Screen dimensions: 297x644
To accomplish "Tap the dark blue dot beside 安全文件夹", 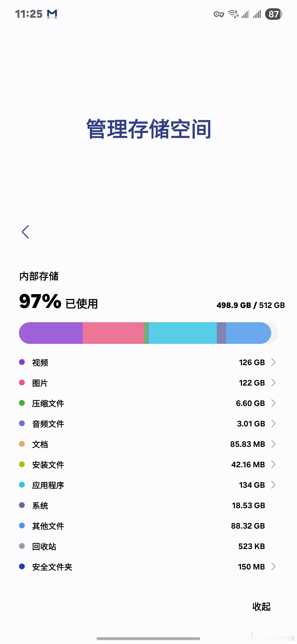I will 22,567.
